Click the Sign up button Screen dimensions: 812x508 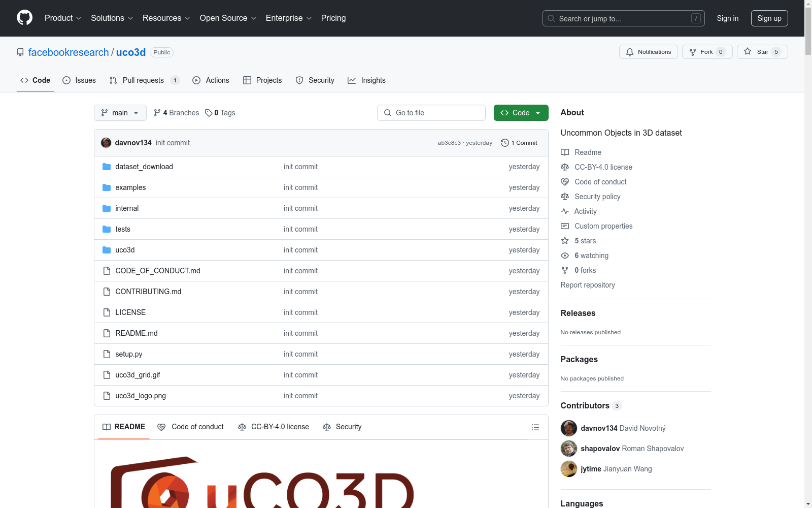tap(769, 18)
